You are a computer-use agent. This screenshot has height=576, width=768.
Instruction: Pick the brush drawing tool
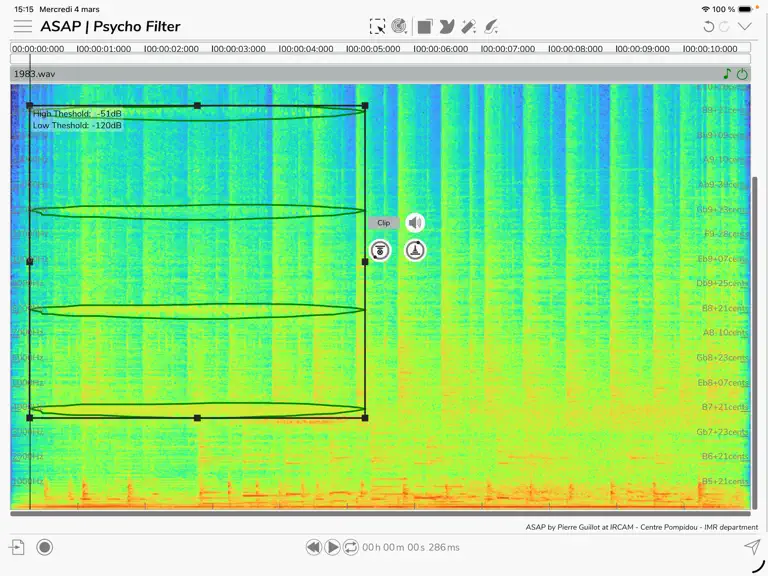point(491,26)
